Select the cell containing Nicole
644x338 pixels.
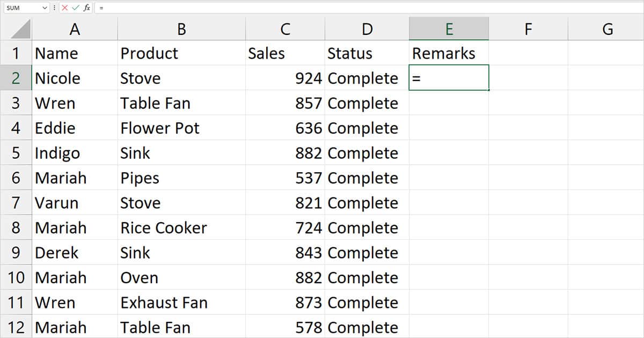(x=75, y=78)
